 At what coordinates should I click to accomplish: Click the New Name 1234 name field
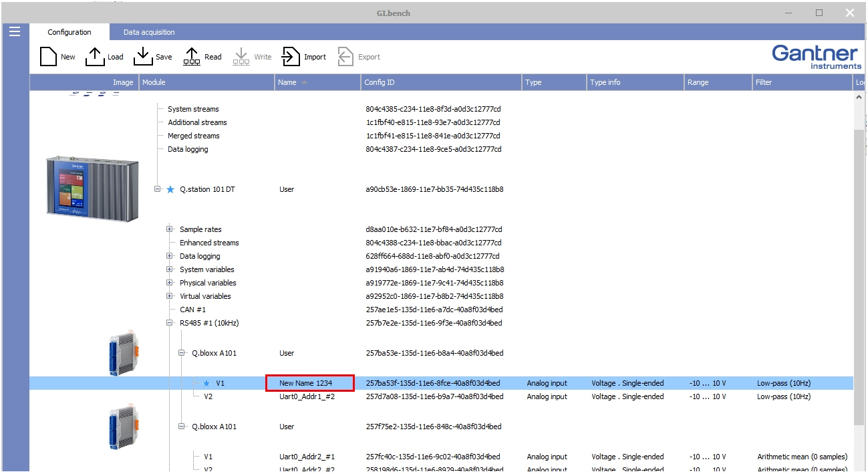(x=311, y=383)
